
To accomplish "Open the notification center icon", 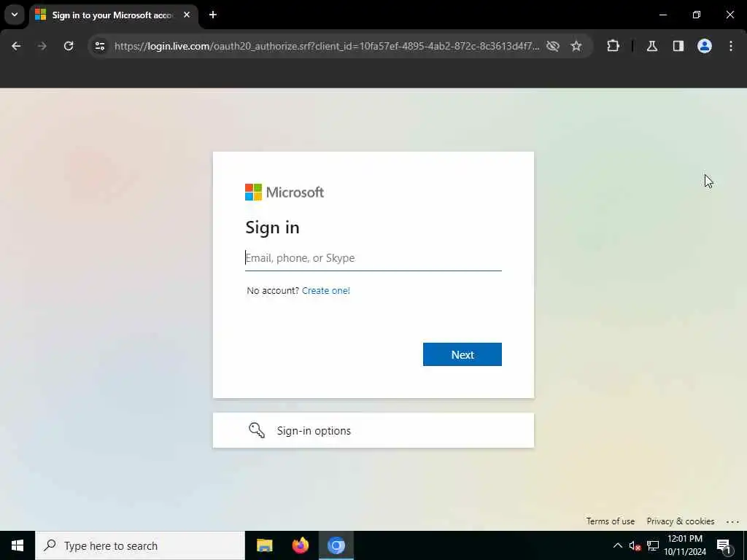I will [x=723, y=545].
